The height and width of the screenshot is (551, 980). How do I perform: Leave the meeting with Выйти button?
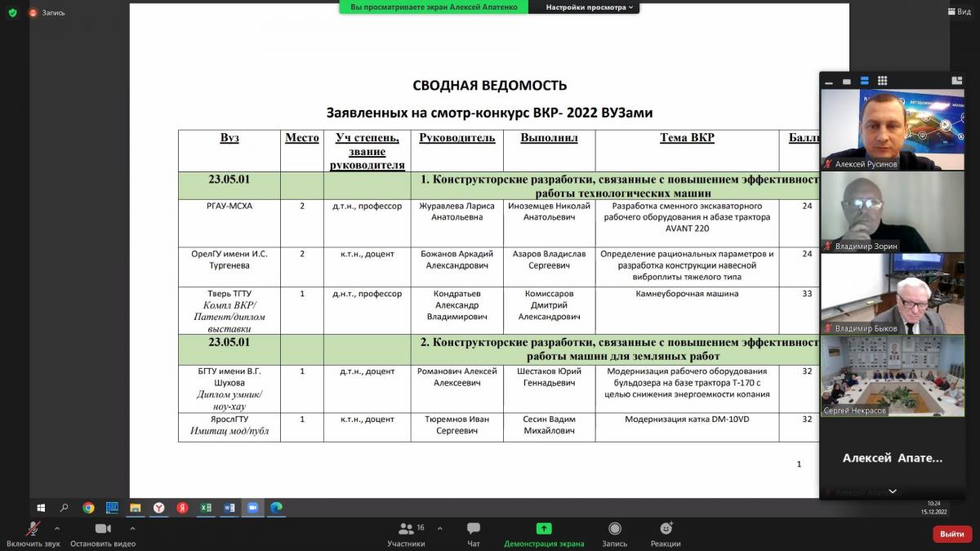[x=952, y=534]
